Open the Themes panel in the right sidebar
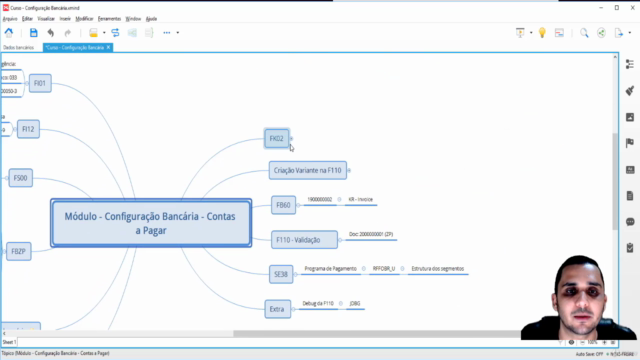 pyautogui.click(x=630, y=169)
